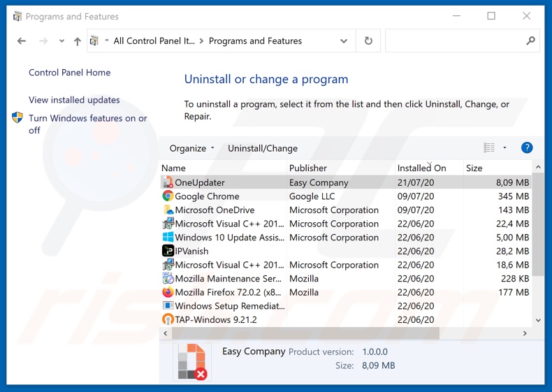Select Mozilla Firefox 72.0.2 row name

(228, 293)
